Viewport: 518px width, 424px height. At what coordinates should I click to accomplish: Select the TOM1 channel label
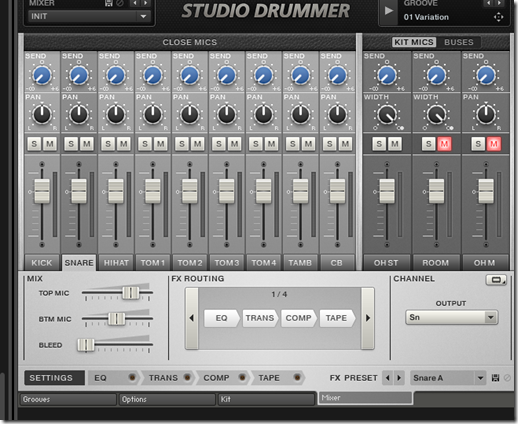[153, 263]
